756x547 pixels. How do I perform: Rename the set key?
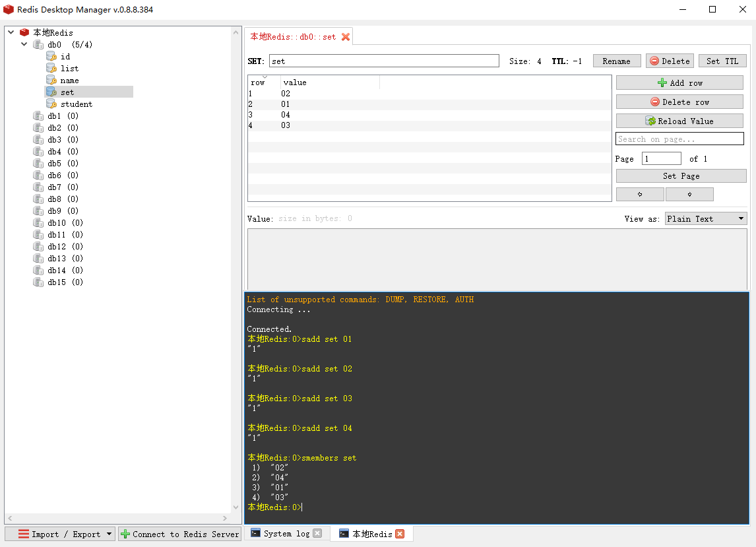tap(617, 61)
